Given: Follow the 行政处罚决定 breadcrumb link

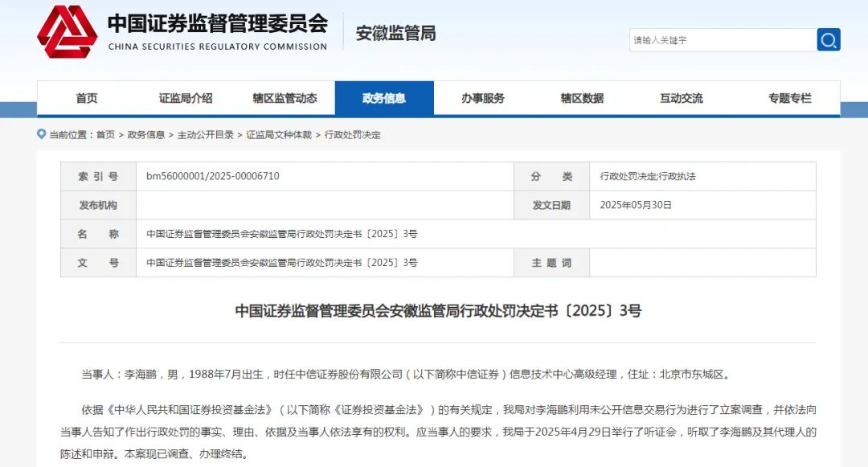Looking at the screenshot, I should (353, 134).
